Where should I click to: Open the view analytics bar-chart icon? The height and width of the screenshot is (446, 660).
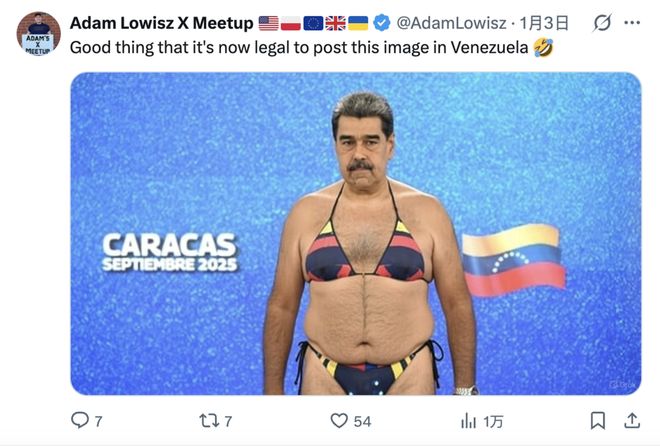[468, 420]
